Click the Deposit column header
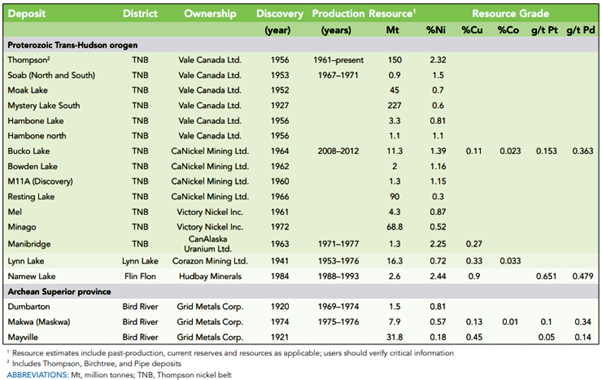602x380 pixels. (x=26, y=13)
